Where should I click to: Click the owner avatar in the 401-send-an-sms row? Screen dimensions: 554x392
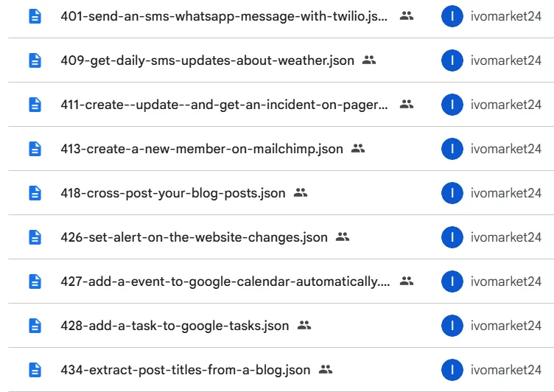(452, 16)
